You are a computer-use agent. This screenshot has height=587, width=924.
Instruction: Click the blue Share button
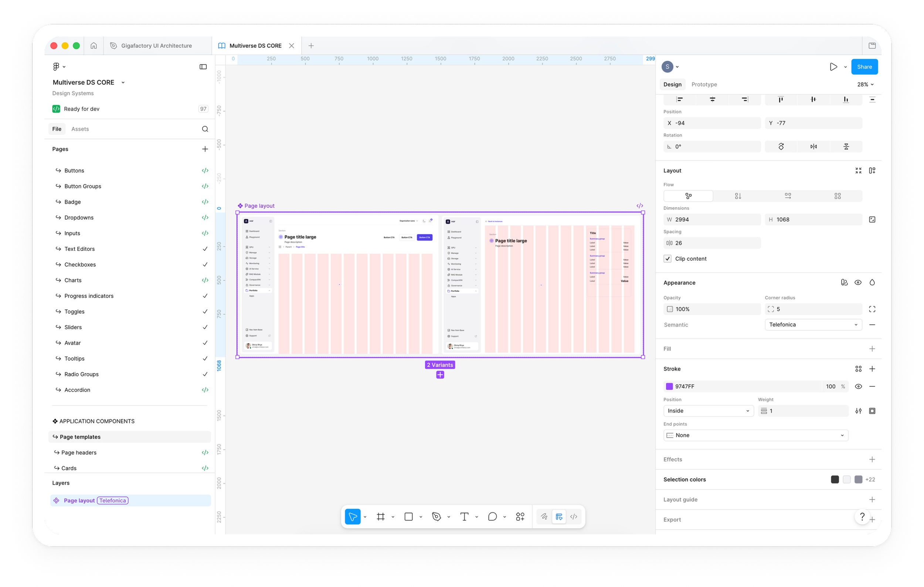(864, 67)
